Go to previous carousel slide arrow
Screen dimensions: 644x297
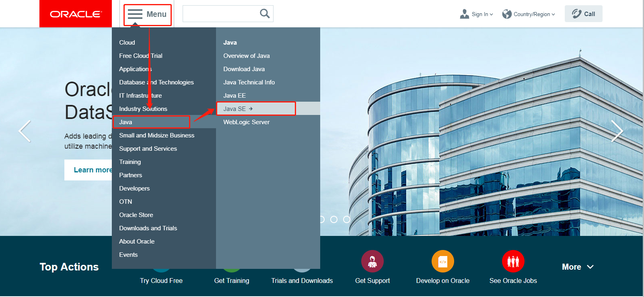[x=25, y=131]
